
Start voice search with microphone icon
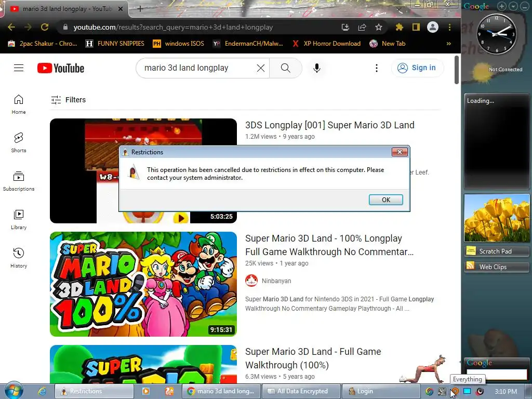(316, 68)
